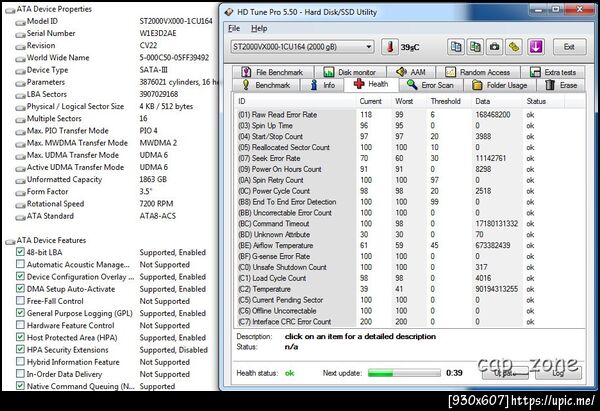600x411 pixels.
Task: Click the camera save screenshot icon
Action: [494, 47]
